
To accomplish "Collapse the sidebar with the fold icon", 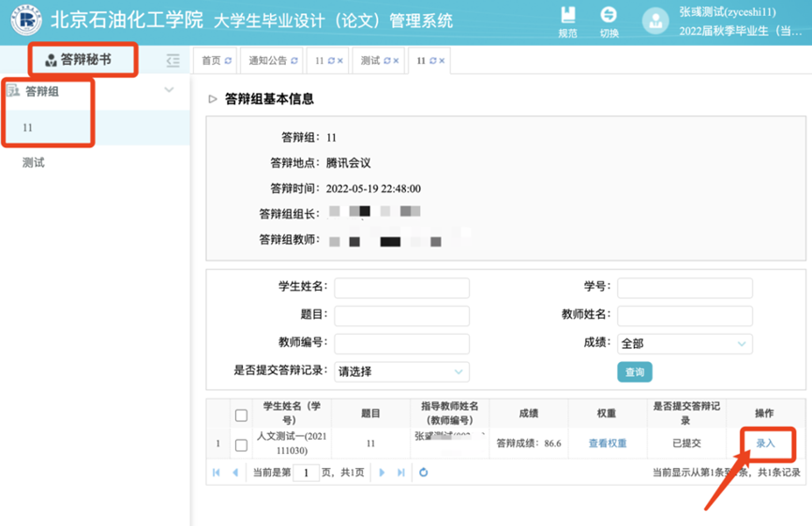I will coord(173,61).
